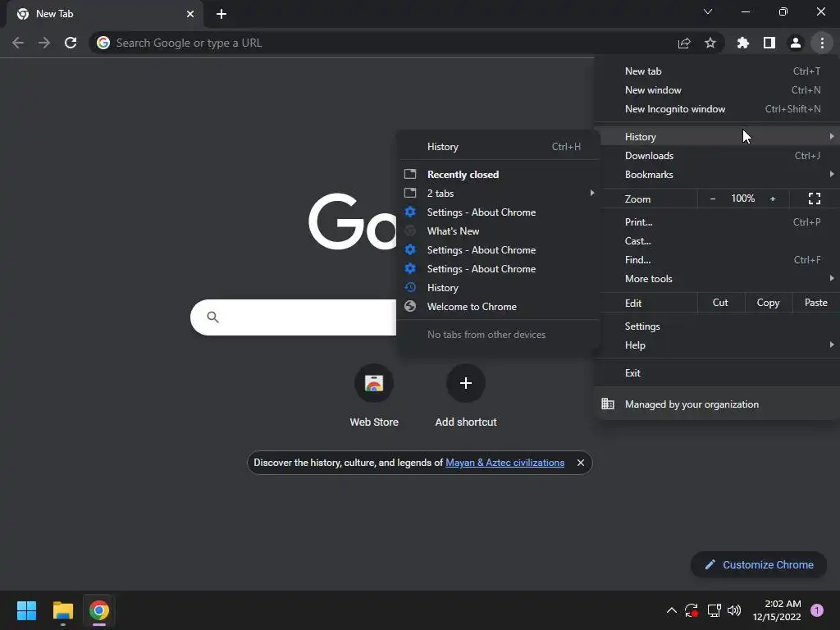Click the Google icon in address bar
This screenshot has height=630, width=840.
tap(103, 43)
